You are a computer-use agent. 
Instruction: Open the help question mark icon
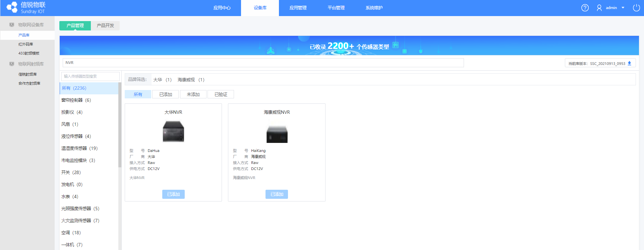585,8
